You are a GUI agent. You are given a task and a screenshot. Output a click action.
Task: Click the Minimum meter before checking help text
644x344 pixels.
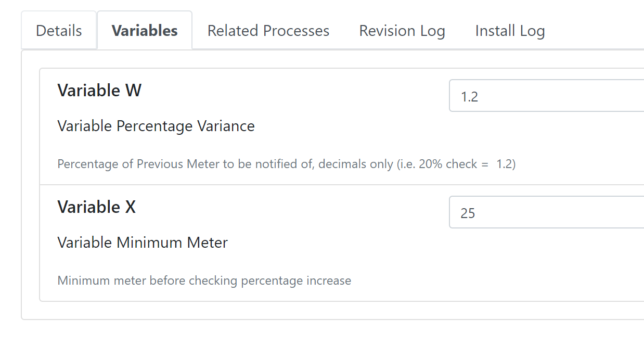(x=204, y=281)
